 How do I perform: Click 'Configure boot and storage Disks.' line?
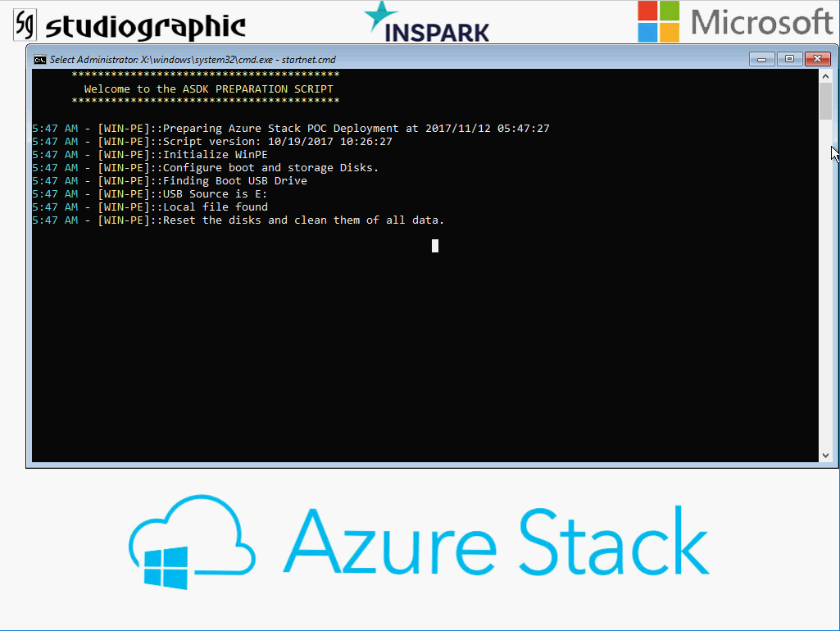205,168
